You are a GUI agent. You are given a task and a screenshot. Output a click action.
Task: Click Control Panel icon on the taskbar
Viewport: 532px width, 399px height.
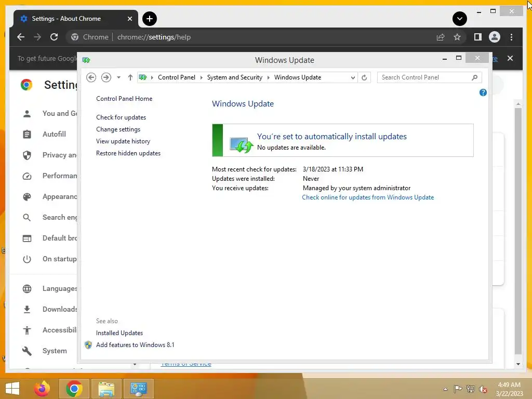[138, 389]
